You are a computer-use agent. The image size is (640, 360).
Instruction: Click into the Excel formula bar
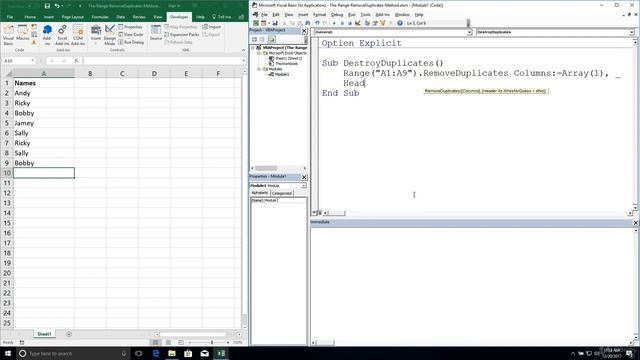(x=162, y=61)
